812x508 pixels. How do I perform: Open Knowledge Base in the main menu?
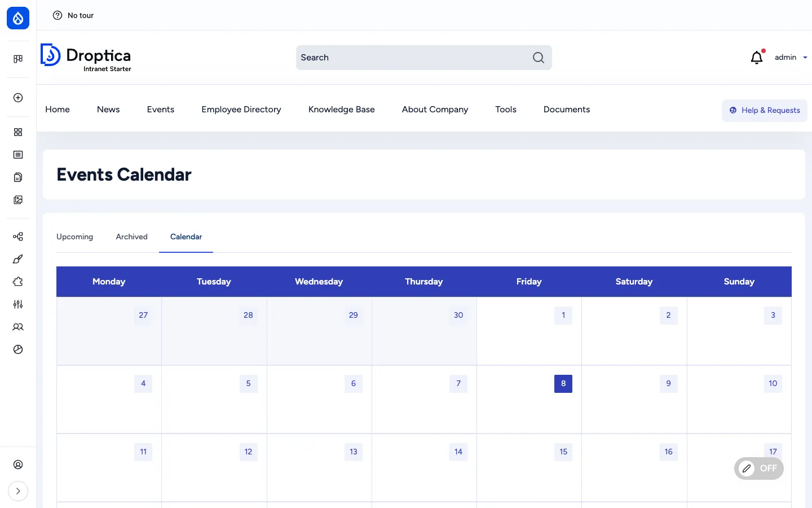click(x=342, y=110)
